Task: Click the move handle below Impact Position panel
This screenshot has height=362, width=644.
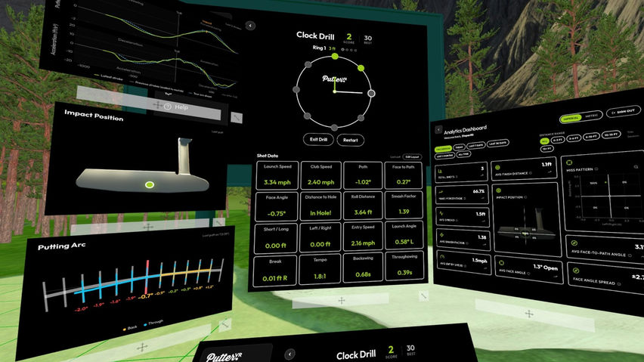Action: (148, 227)
